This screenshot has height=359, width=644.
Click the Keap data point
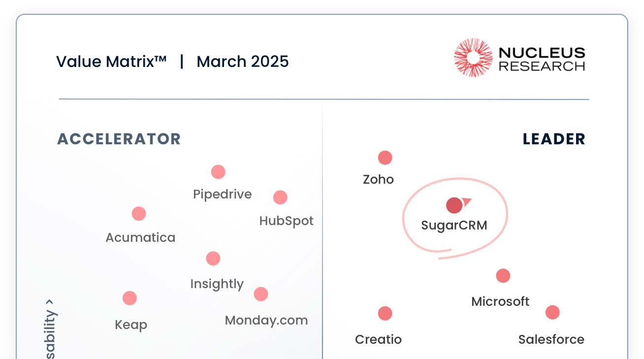point(129,298)
